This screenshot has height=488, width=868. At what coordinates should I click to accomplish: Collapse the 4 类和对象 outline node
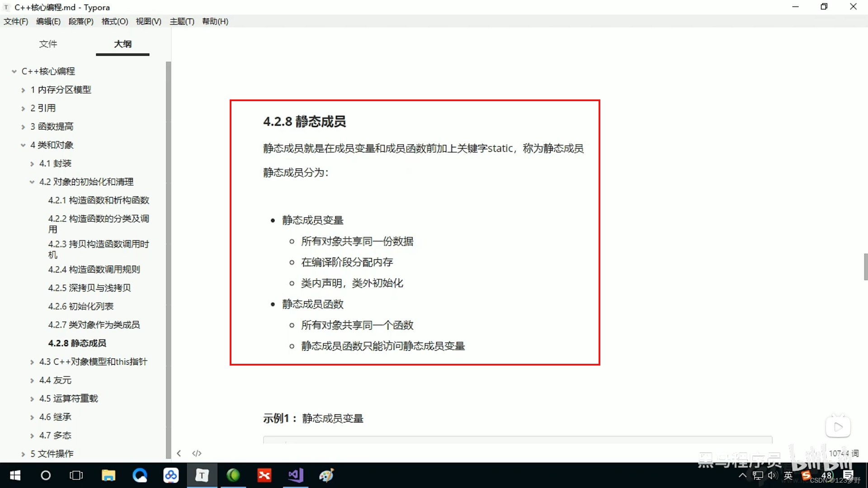point(23,145)
